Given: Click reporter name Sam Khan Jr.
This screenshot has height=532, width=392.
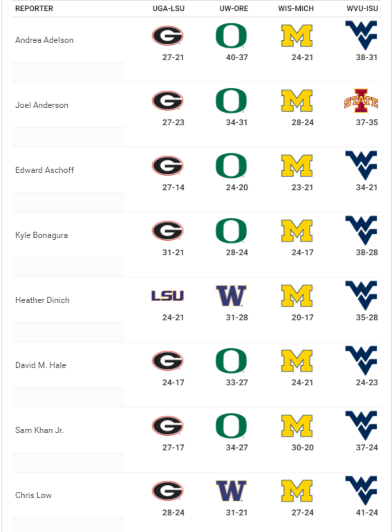Looking at the screenshot, I should [x=39, y=430].
